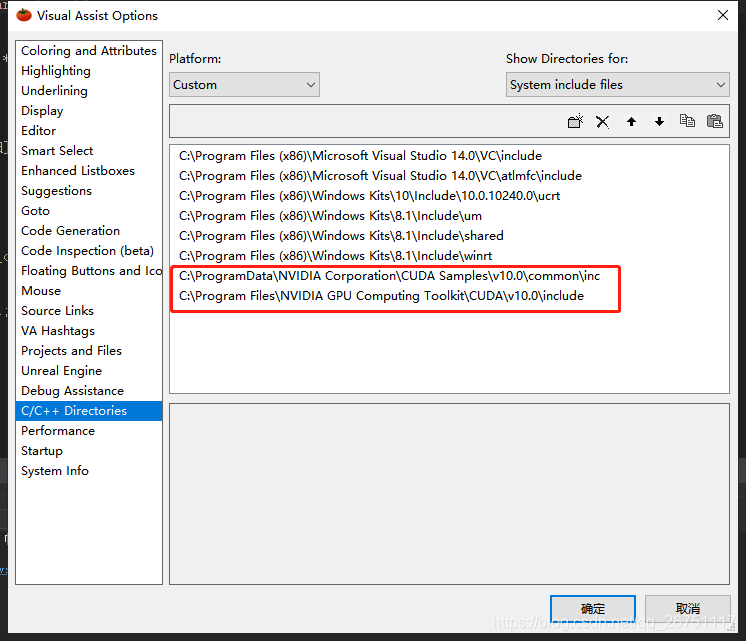The height and width of the screenshot is (641, 746).
Task: Select Smart Select category
Action: pos(89,151)
